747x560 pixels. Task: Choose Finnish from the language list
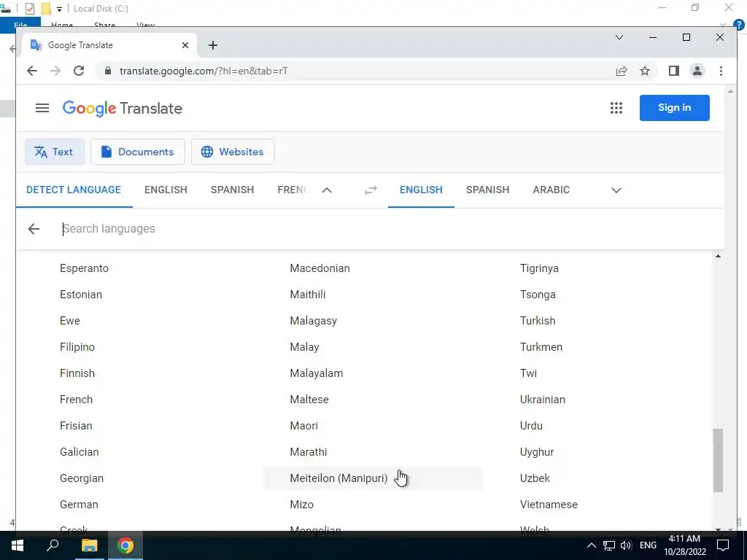[x=77, y=373]
